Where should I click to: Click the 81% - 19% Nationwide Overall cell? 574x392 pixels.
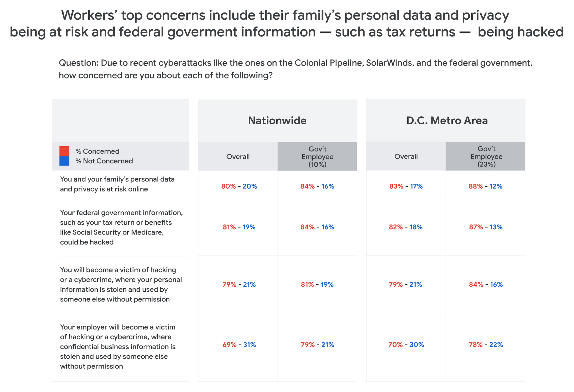click(x=239, y=227)
